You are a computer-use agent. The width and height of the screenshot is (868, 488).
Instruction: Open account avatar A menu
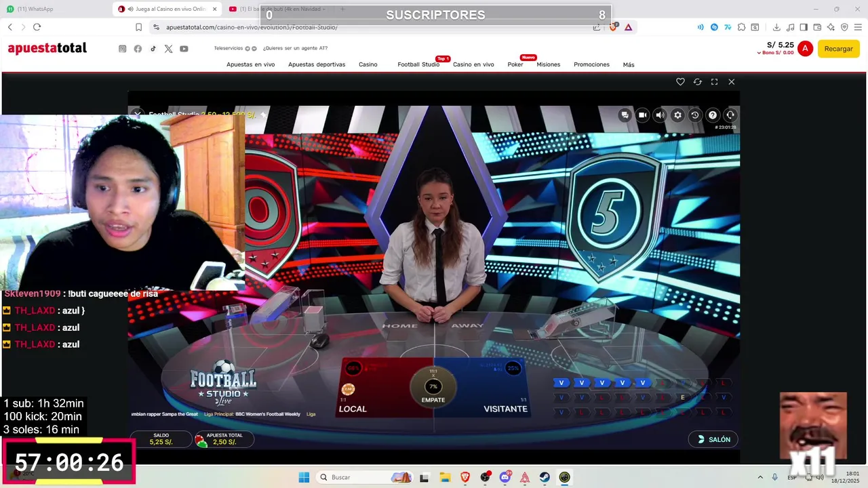coord(805,48)
